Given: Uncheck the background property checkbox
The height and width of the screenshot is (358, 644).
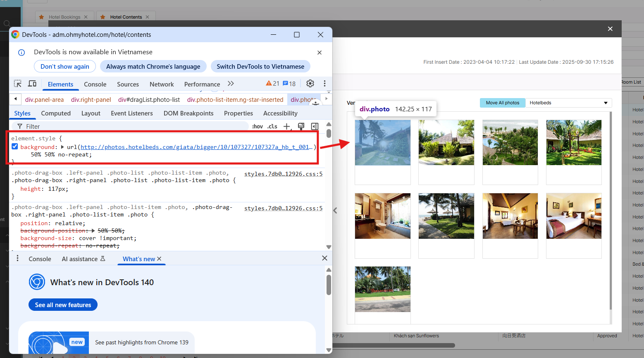Looking at the screenshot, I should pos(15,147).
